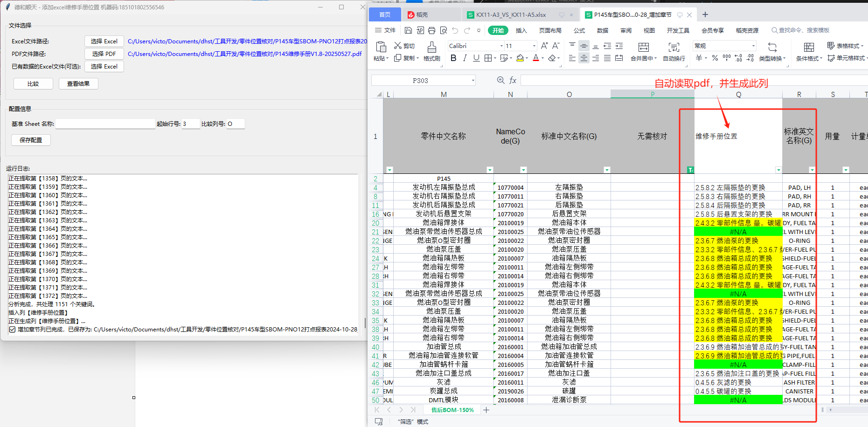Screen dimensions: 868x427
Task: Toggle Bold formatting
Action: pyautogui.click(x=453, y=58)
